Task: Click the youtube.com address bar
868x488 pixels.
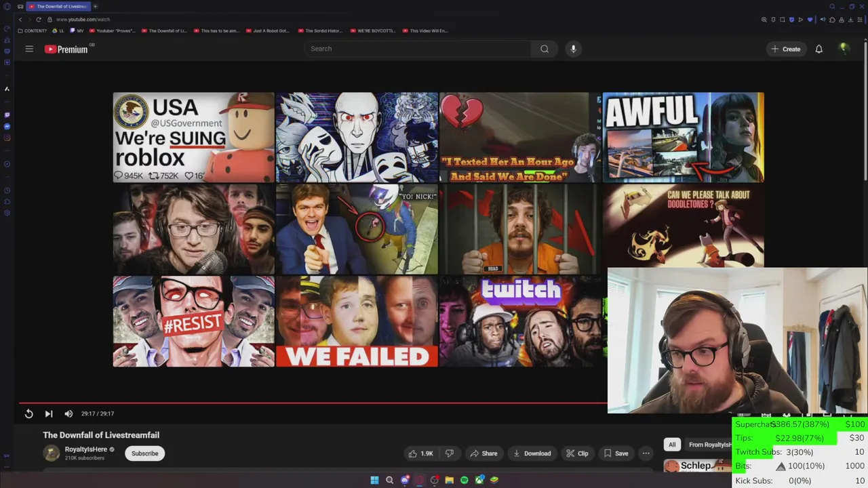Action: click(x=83, y=20)
